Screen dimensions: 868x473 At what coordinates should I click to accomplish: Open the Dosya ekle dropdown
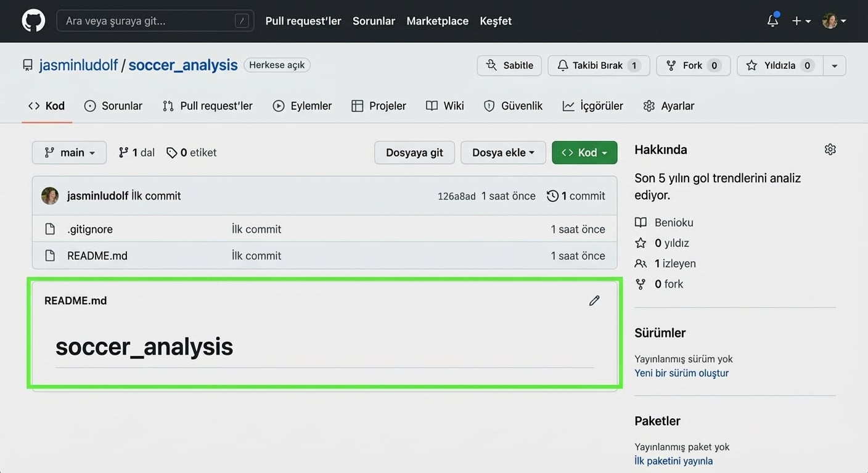[x=503, y=153]
